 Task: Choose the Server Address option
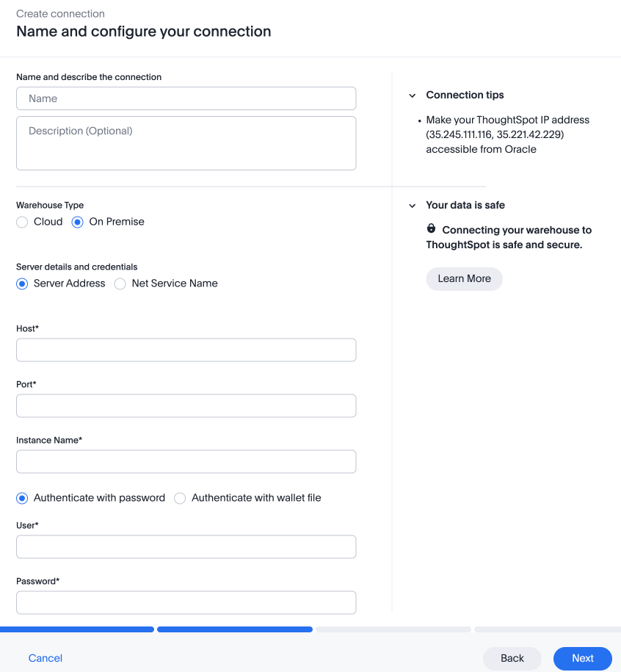pos(22,283)
